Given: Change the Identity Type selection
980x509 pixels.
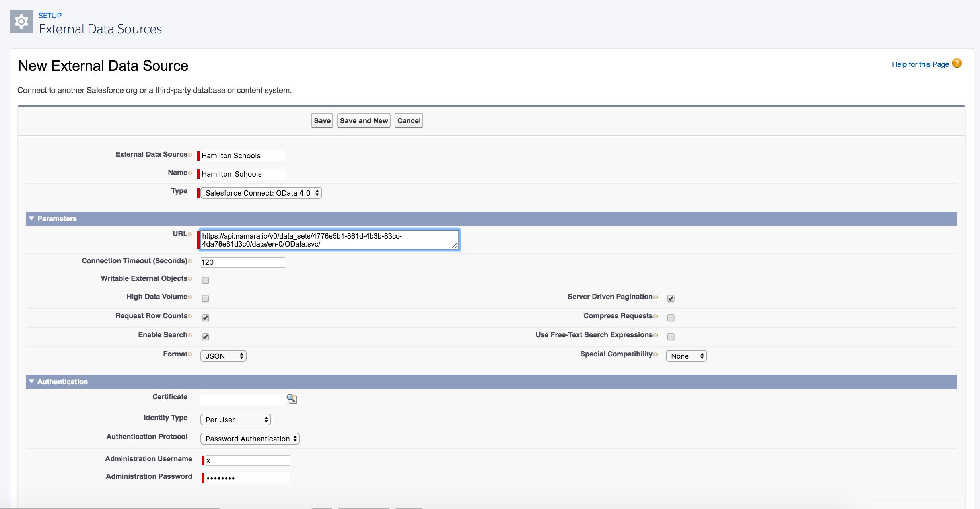Looking at the screenshot, I should [235, 420].
